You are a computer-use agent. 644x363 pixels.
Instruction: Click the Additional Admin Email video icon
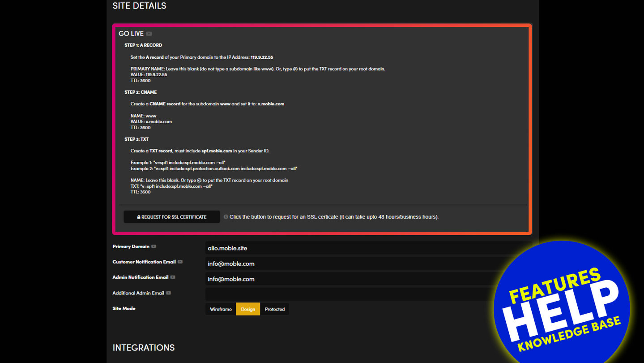tap(169, 293)
